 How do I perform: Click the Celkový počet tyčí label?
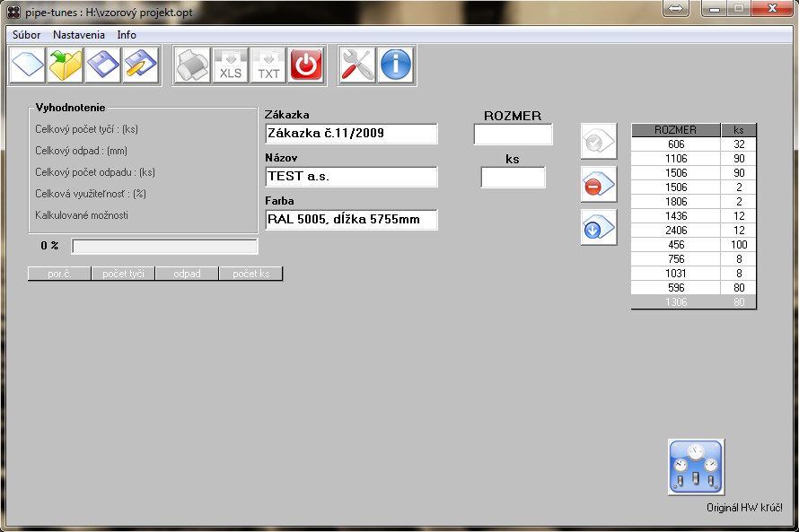(86, 129)
